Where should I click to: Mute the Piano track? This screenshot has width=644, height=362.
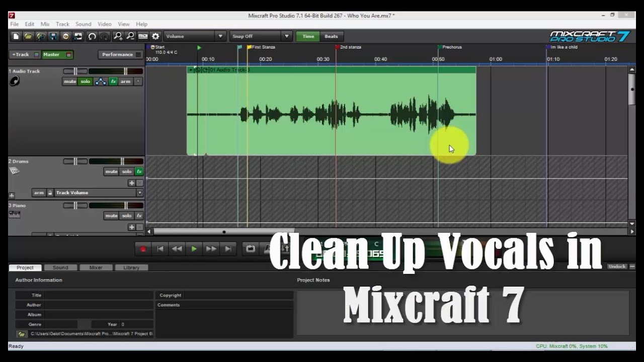tap(111, 216)
